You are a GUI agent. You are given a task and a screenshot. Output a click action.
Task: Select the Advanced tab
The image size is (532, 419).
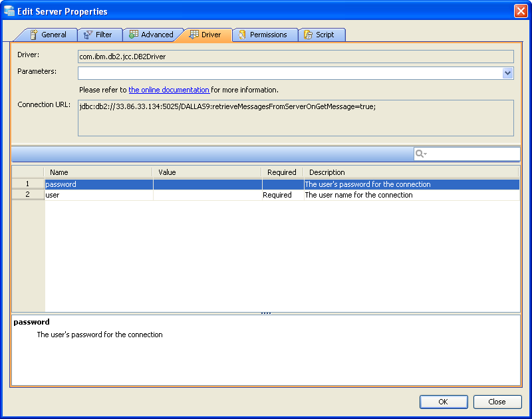tap(152, 35)
